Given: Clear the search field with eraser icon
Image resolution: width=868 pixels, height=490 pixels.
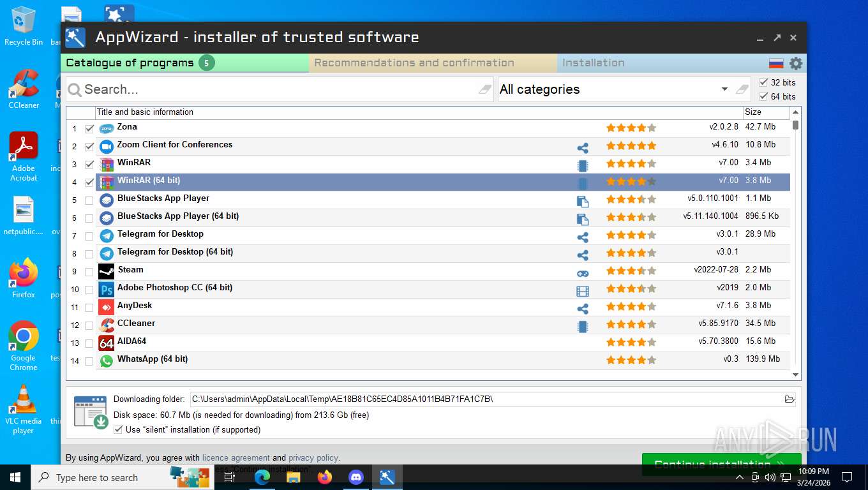Looking at the screenshot, I should point(486,89).
